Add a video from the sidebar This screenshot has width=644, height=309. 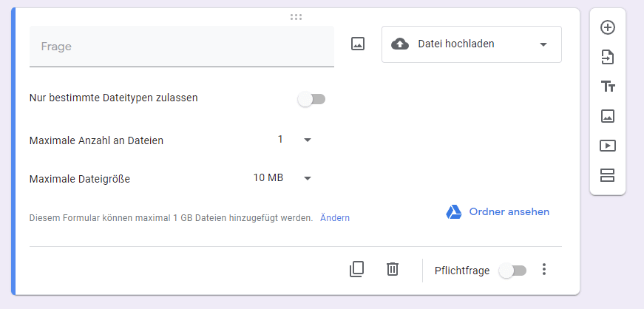point(608,146)
